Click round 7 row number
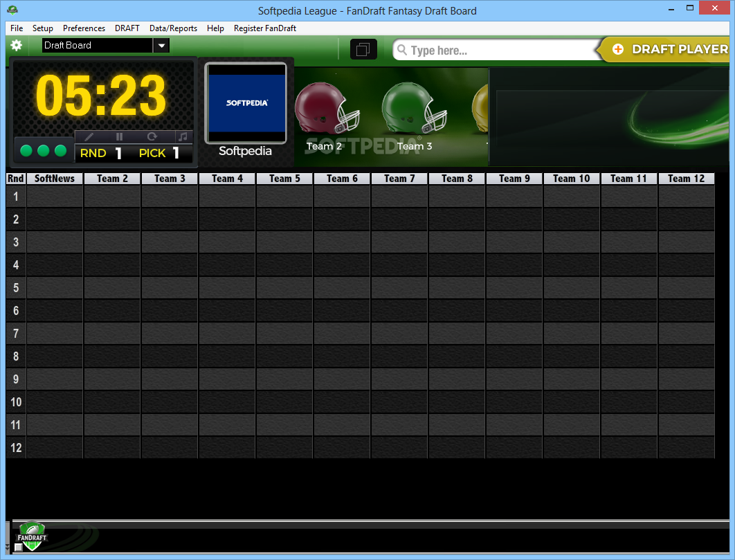735x560 pixels. point(16,334)
